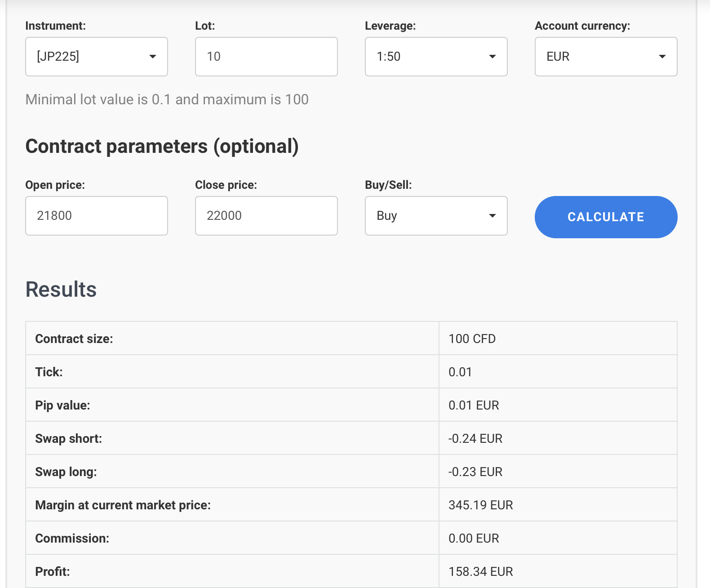This screenshot has height=588, width=710.
Task: Select the Tick value 0.01
Action: tap(460, 372)
